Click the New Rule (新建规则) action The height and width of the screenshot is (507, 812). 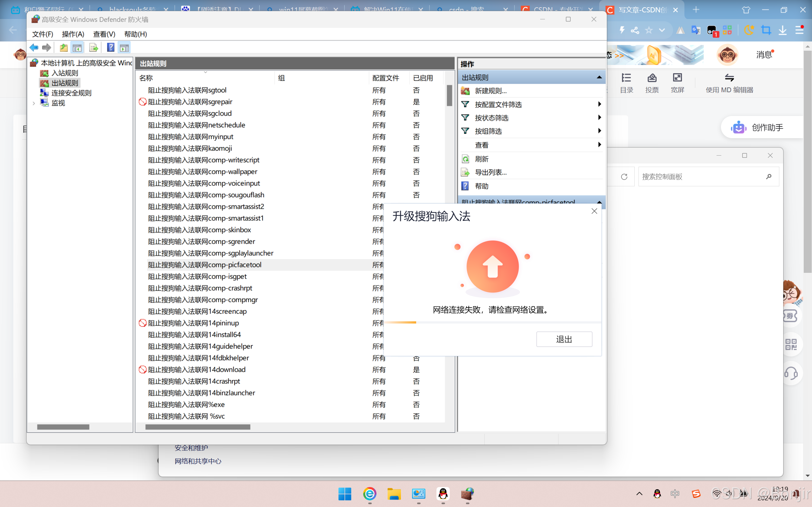tap(491, 91)
